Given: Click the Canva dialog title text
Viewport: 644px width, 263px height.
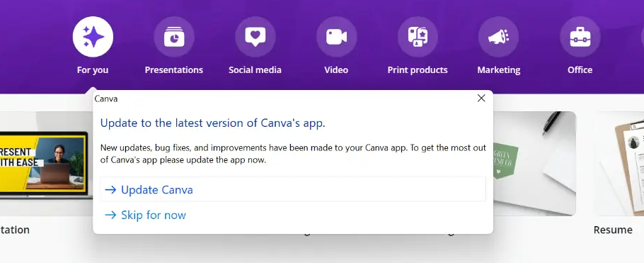Looking at the screenshot, I should tap(106, 99).
